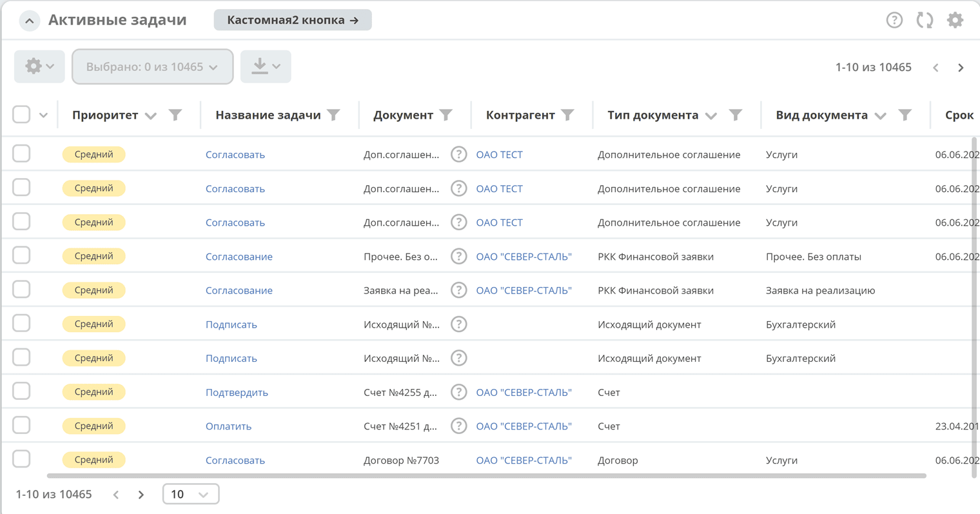Toggle the select-all checkbox in header
The width and height of the screenshot is (980, 514).
21,114
